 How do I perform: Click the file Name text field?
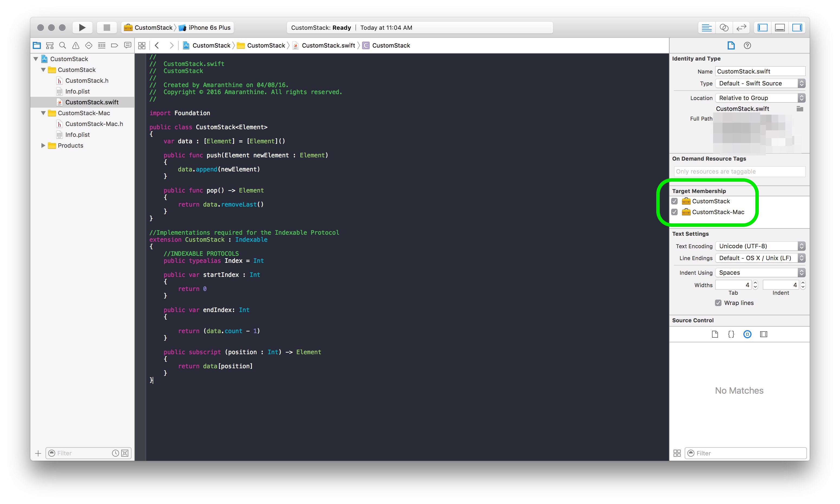coord(760,71)
